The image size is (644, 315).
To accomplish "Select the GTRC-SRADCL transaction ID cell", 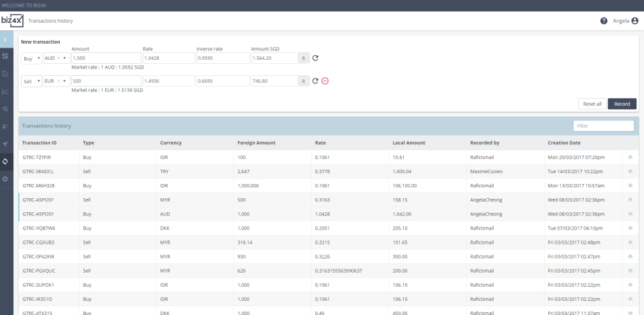I will [49, 171].
